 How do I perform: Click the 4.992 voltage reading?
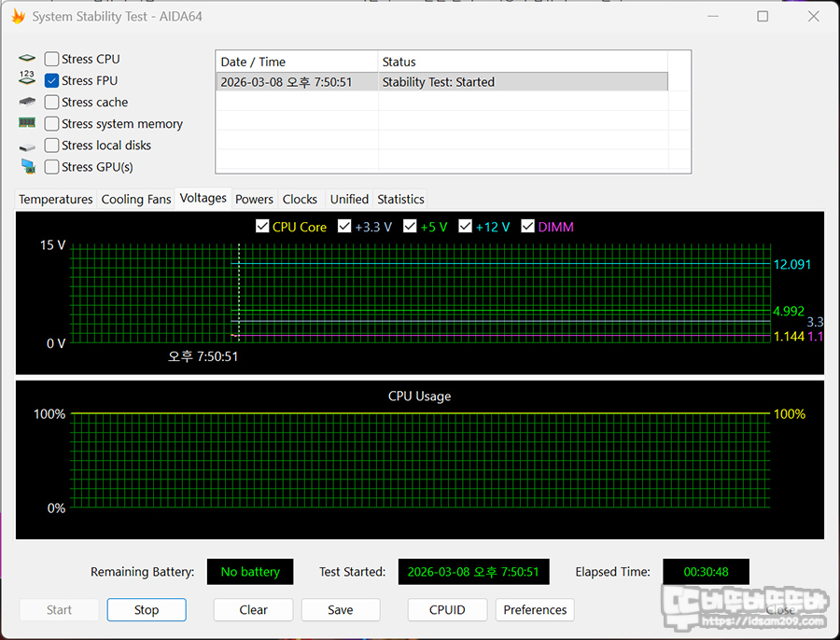click(789, 312)
